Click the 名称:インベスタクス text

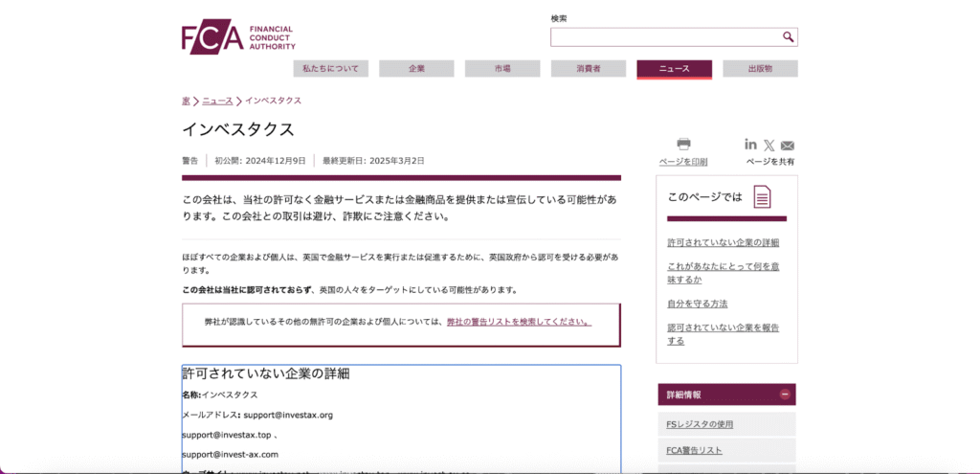[220, 395]
